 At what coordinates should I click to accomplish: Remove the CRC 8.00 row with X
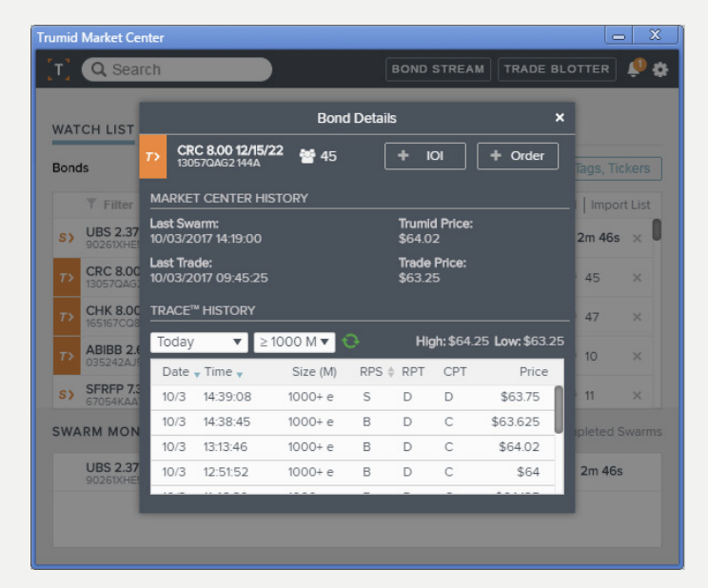(x=638, y=278)
